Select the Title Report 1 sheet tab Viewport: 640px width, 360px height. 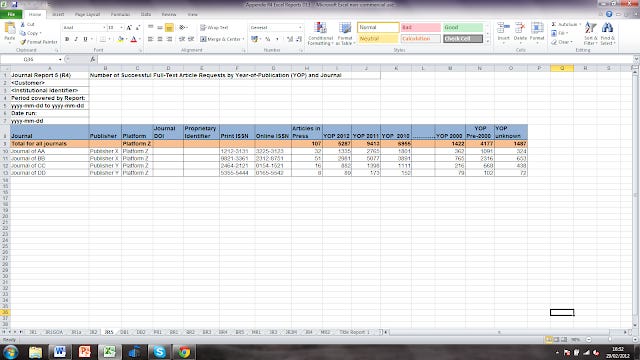coord(354,332)
